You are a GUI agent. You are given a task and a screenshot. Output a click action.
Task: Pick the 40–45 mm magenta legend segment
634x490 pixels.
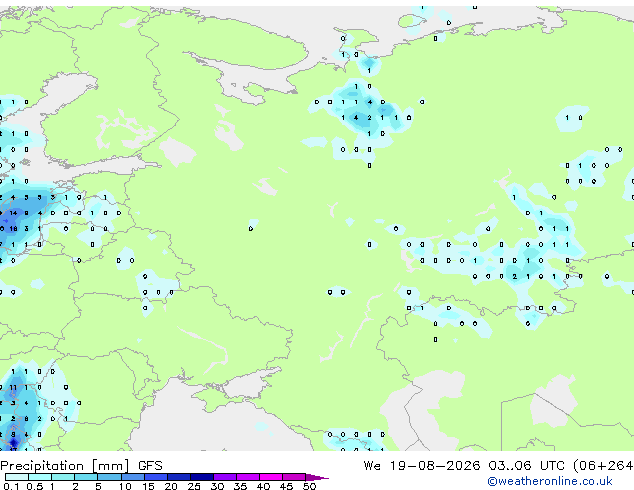click(x=271, y=477)
